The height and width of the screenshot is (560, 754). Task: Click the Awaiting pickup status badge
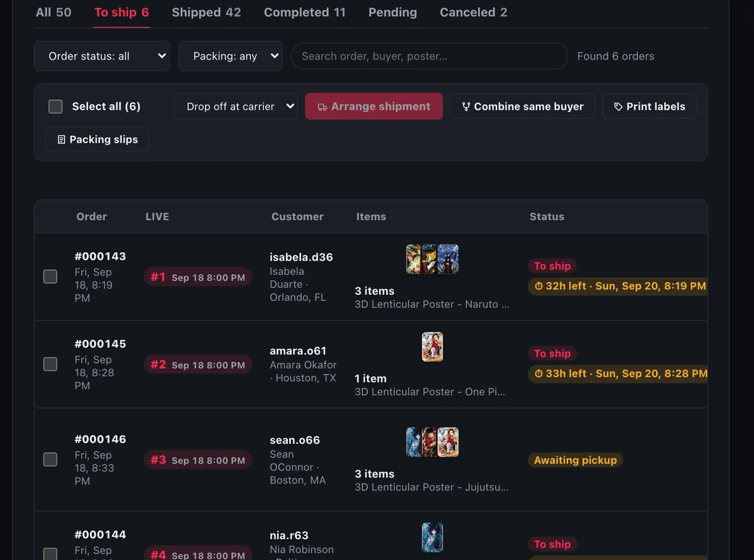click(x=576, y=460)
